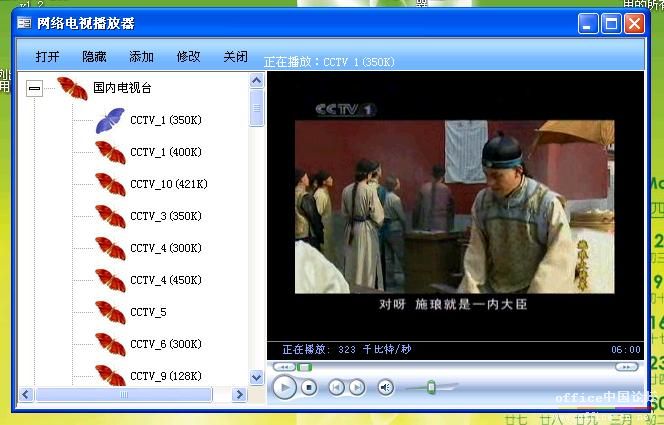This screenshot has width=664, height=425.
Task: Click the window icon in the title bar
Action: click(24, 23)
